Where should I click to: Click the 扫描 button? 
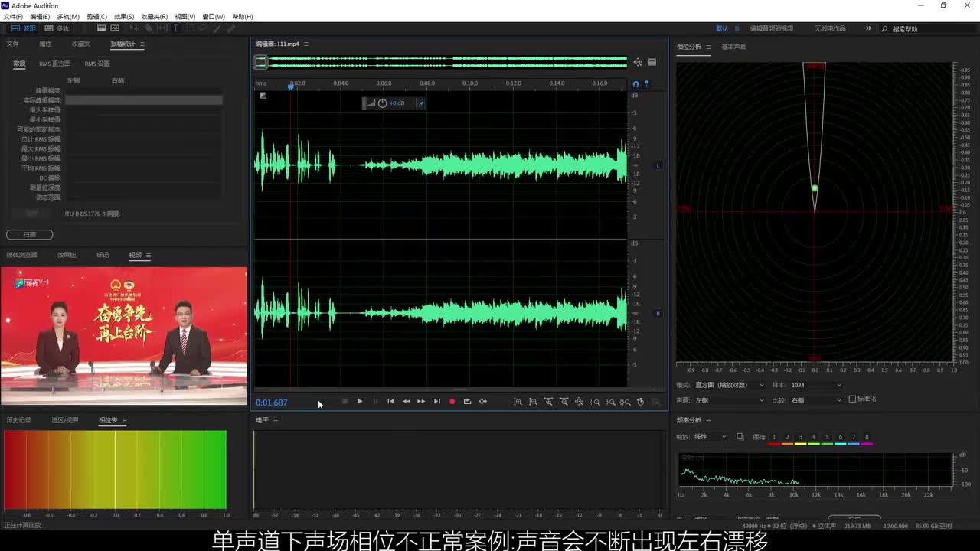30,234
